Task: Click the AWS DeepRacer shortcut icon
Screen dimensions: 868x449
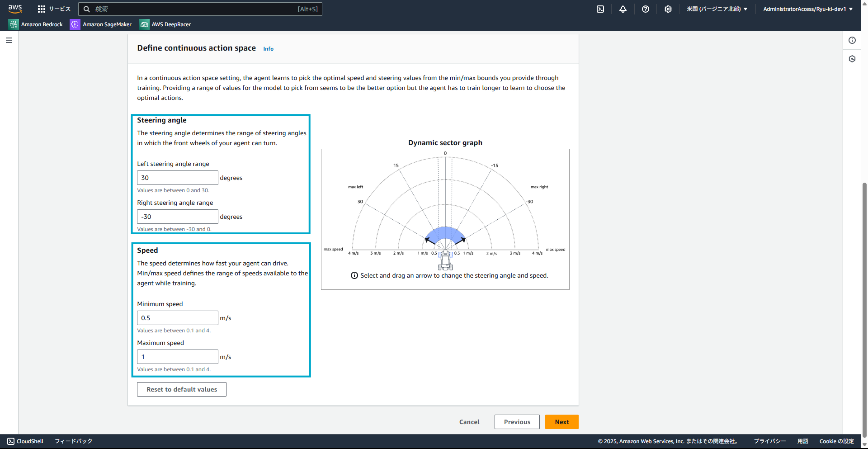Action: pos(144,24)
